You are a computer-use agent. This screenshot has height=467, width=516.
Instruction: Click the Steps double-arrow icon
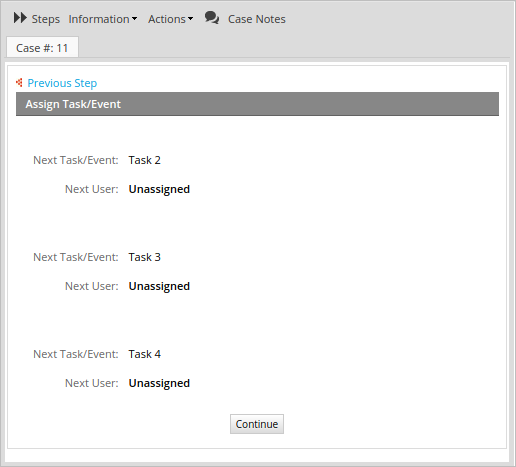tap(20, 18)
